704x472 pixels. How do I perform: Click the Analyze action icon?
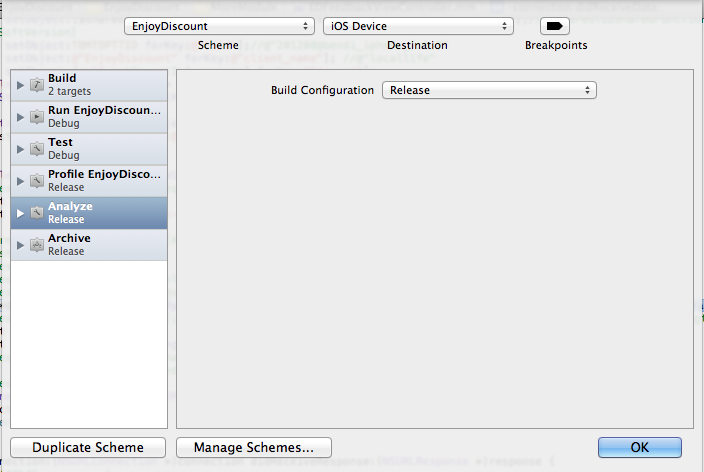point(36,213)
